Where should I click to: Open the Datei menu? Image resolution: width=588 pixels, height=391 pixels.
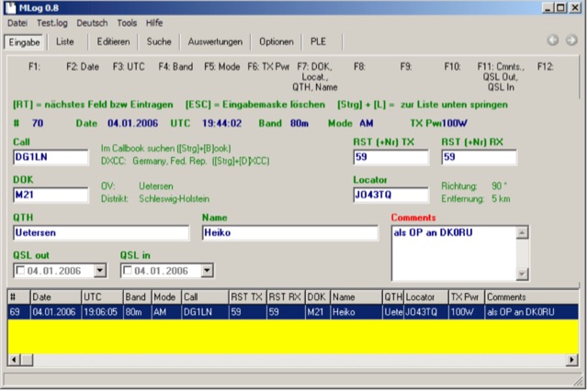click(x=17, y=21)
